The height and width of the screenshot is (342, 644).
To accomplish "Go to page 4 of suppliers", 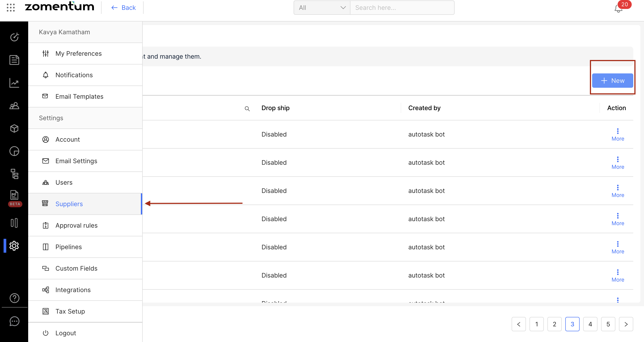I will pos(590,324).
